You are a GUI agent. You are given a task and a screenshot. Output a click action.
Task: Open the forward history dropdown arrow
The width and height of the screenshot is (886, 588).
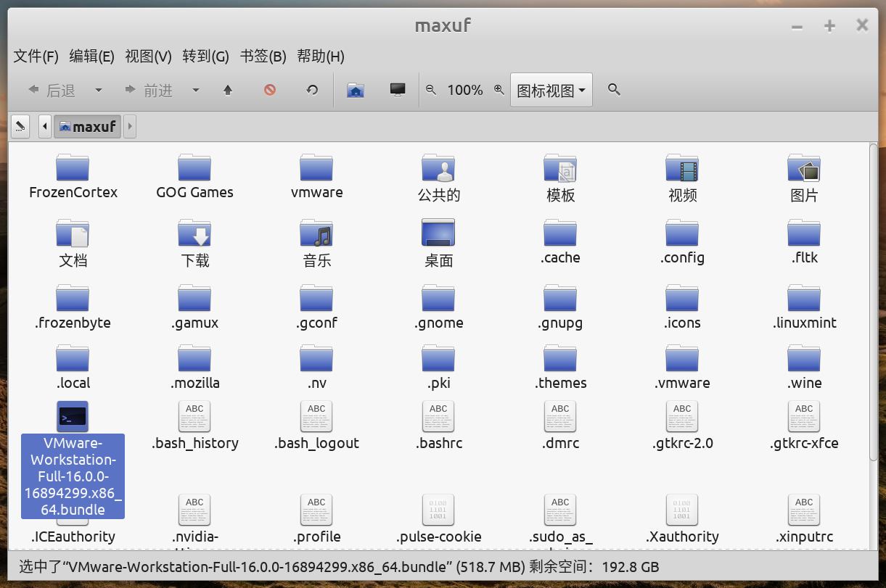pyautogui.click(x=196, y=90)
